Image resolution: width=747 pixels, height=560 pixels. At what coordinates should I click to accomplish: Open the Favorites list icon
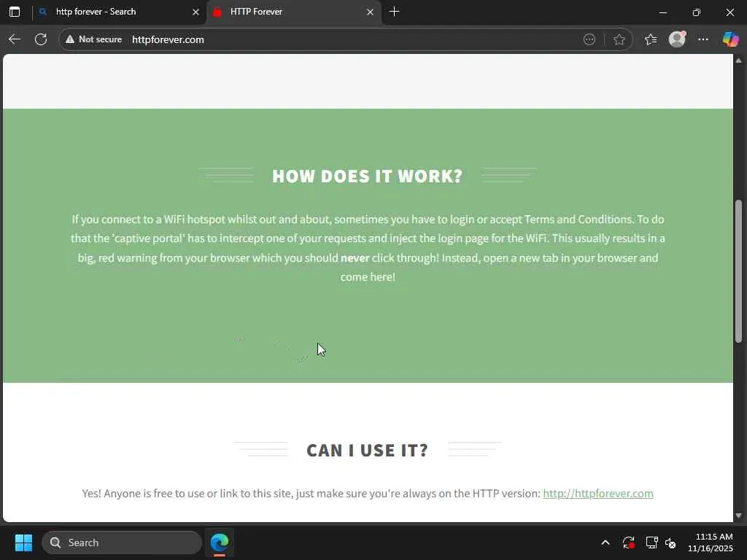coord(651,39)
